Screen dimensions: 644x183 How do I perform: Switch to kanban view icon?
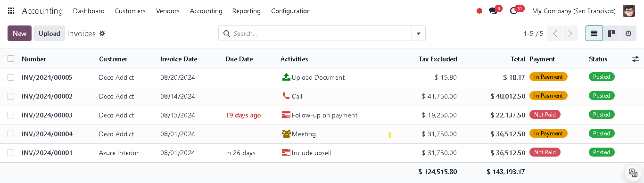pos(611,33)
